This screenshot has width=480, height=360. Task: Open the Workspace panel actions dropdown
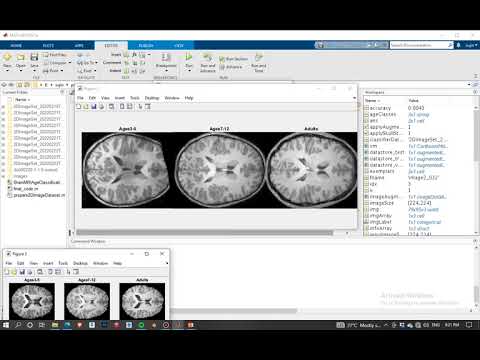pos(475,92)
